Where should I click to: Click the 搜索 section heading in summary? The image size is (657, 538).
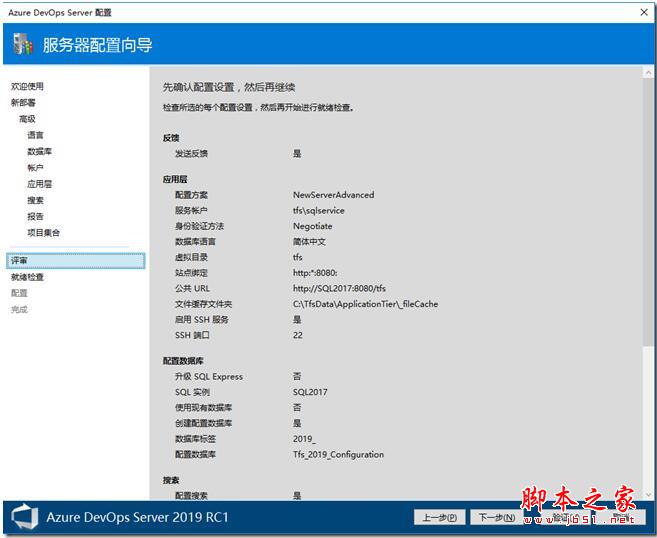click(171, 480)
